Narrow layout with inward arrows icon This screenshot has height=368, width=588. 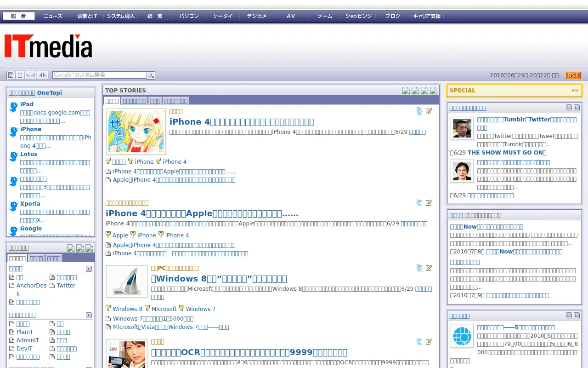(x=43, y=75)
